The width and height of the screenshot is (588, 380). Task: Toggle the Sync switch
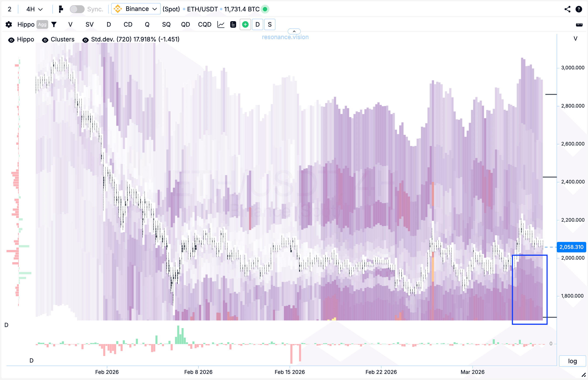[x=77, y=9]
